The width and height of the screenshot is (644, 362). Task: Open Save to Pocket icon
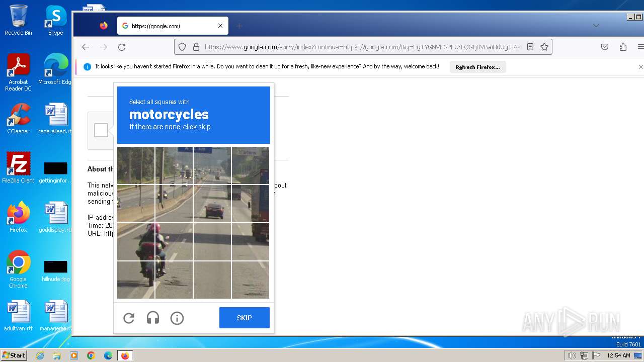click(605, 47)
